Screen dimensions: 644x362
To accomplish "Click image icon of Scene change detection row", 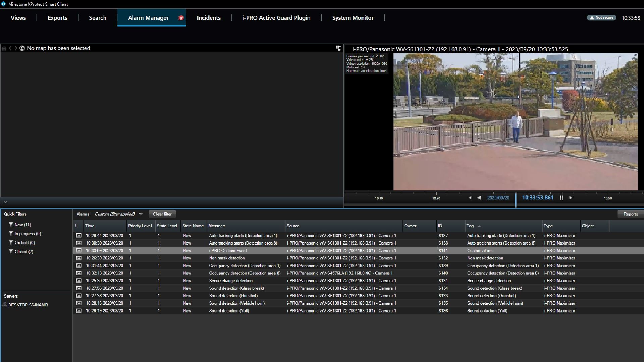I will tap(78, 281).
